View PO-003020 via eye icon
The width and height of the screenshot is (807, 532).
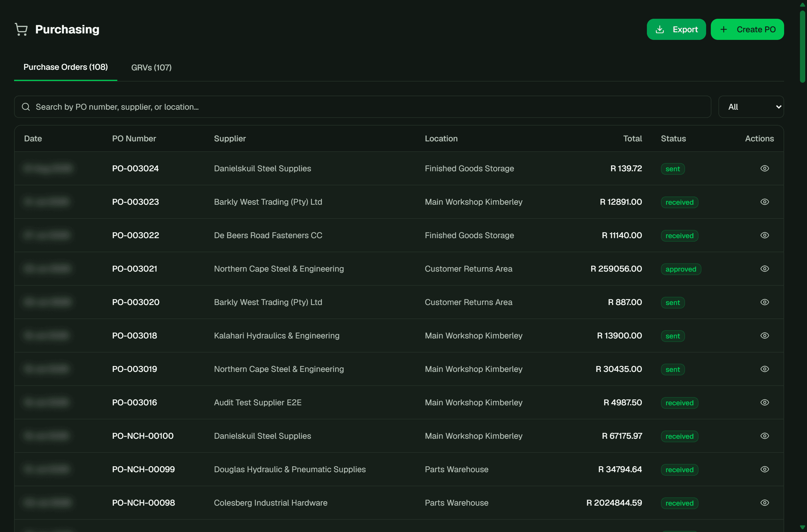[764, 302]
